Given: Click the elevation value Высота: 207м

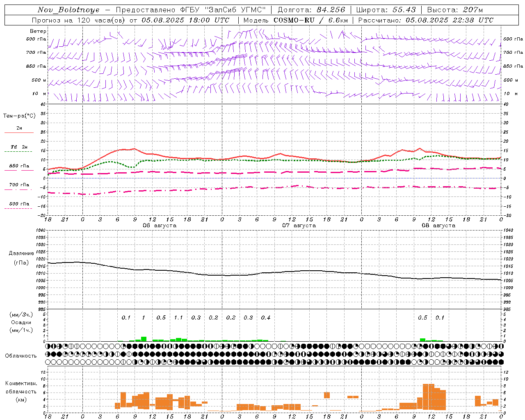Looking at the screenshot, I should coord(455,10).
